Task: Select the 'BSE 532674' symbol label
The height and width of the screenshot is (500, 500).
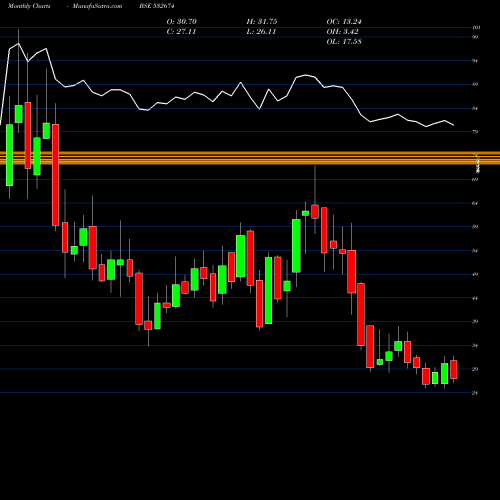Action: pos(157,6)
